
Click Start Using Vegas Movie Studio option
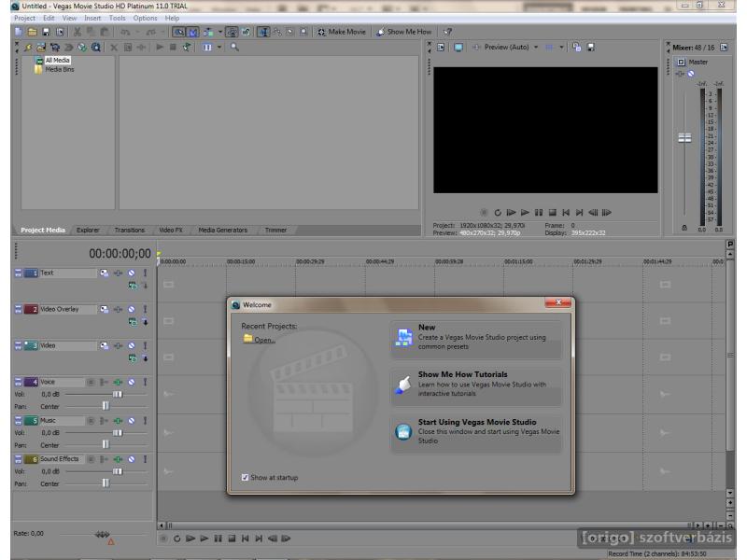pos(476,432)
